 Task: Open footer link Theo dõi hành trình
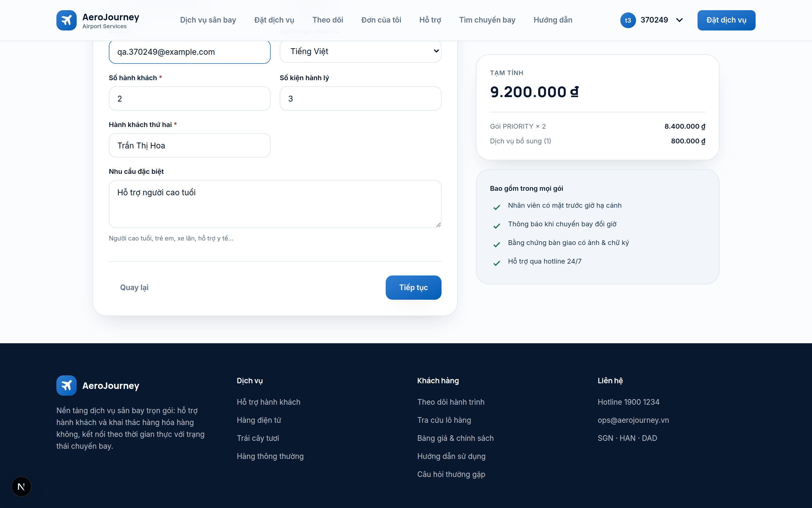451,402
